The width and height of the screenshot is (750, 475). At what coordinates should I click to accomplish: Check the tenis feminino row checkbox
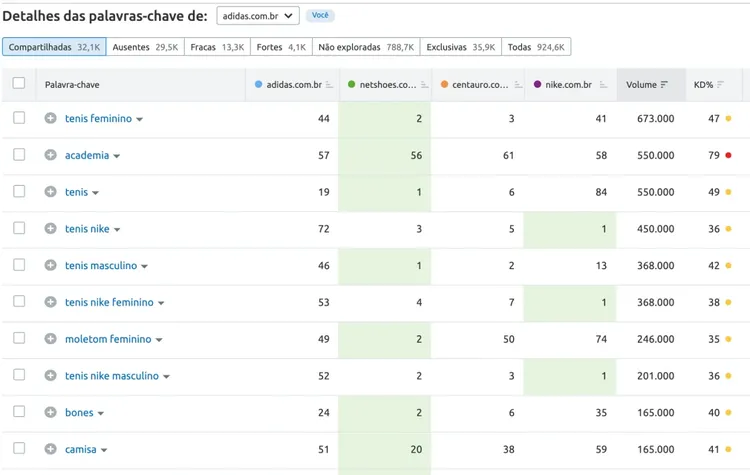[x=19, y=118]
